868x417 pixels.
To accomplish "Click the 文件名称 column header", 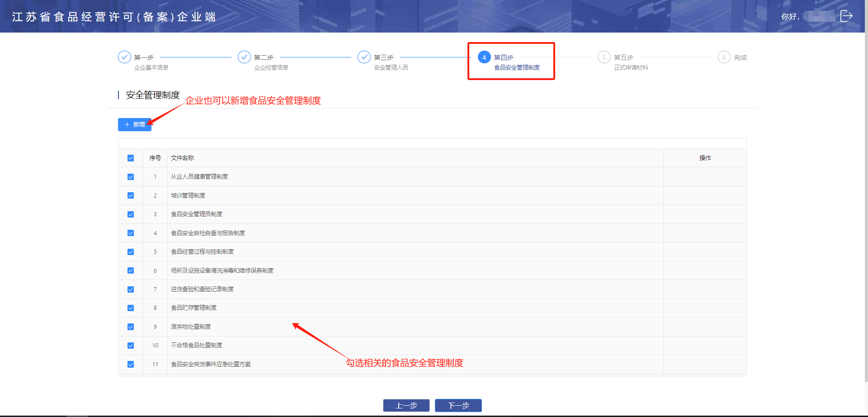I will coord(182,158).
